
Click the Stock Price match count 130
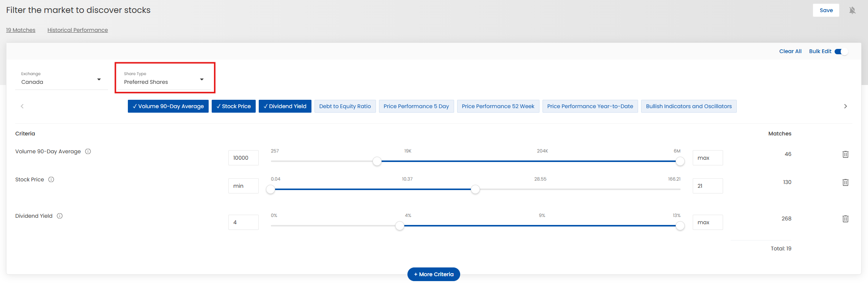pos(787,182)
